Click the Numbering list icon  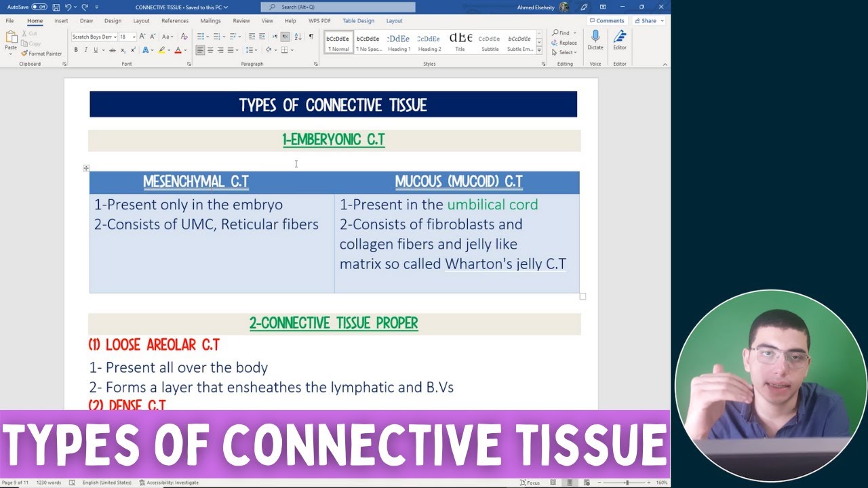pyautogui.click(x=217, y=37)
